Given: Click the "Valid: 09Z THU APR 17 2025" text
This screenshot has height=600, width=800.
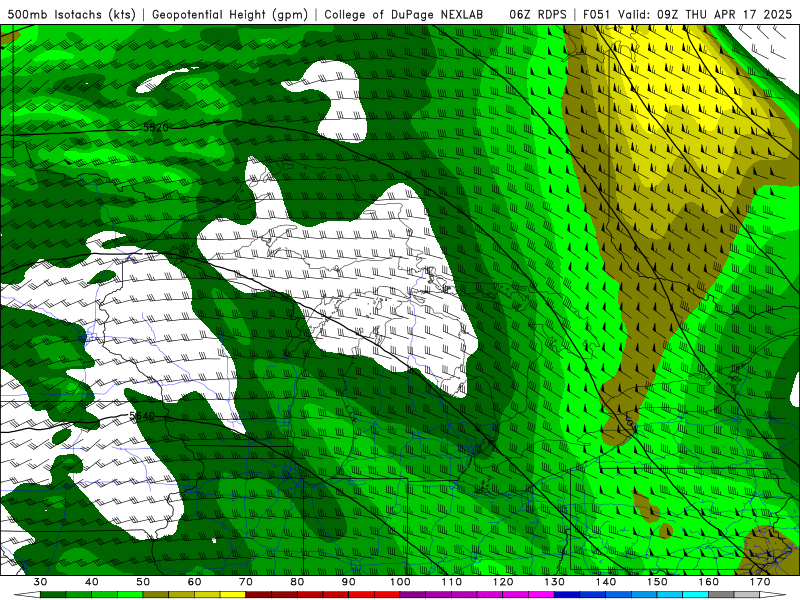Looking at the screenshot, I should [705, 15].
